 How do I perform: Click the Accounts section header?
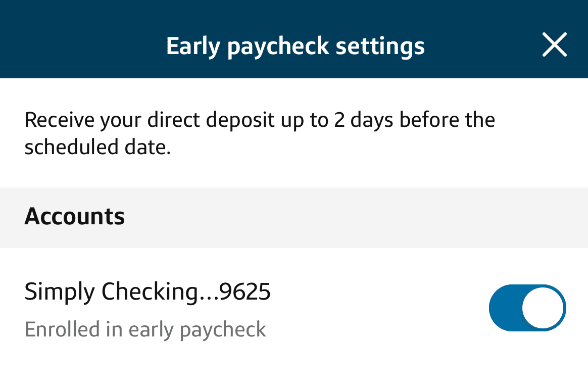pos(74,217)
